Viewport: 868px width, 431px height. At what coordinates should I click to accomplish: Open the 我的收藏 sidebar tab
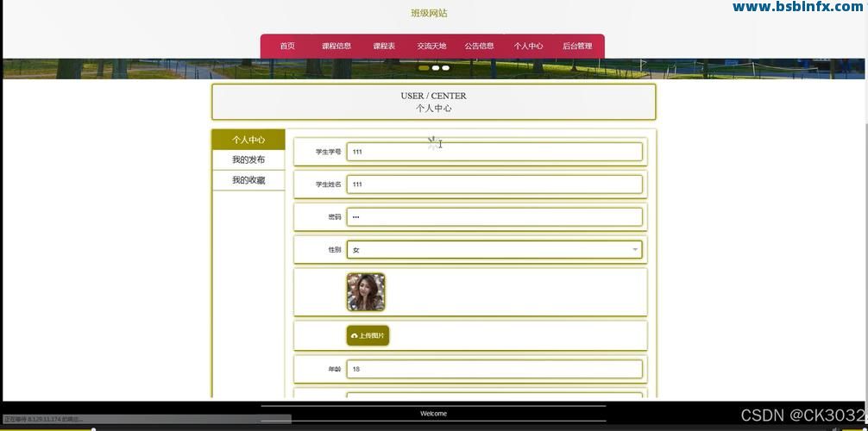tap(248, 180)
